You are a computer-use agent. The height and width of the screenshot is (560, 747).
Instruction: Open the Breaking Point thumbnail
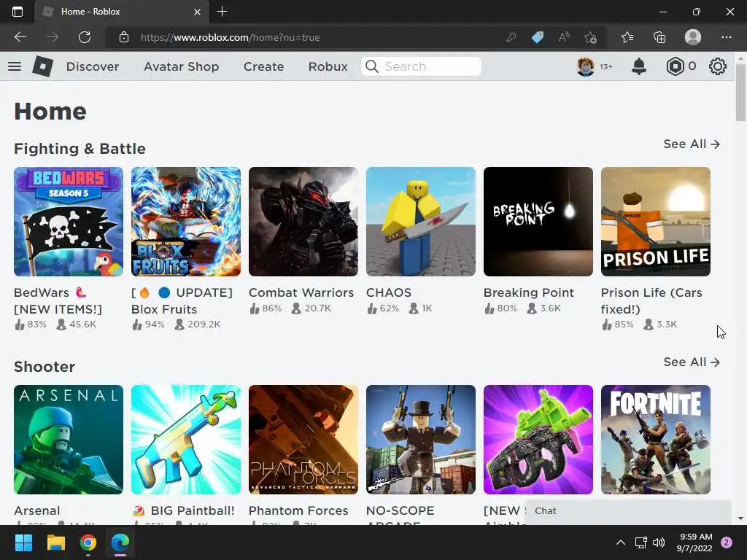pos(538,222)
